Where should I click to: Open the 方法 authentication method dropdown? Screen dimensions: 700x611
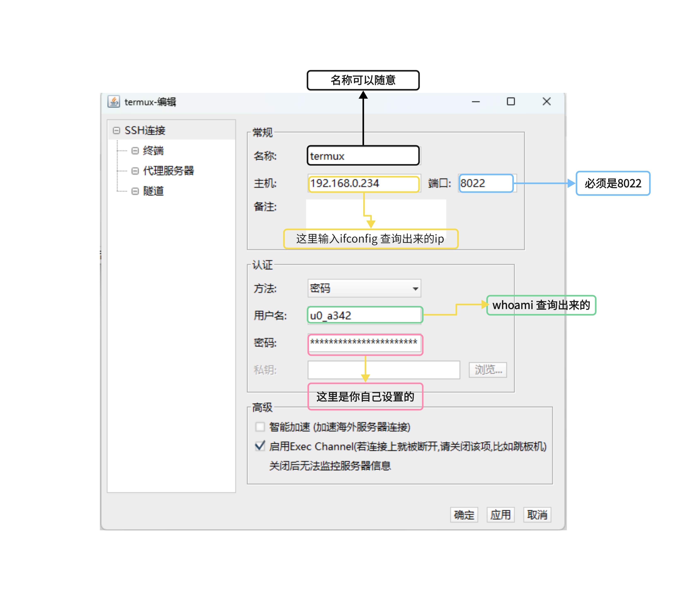click(364, 289)
